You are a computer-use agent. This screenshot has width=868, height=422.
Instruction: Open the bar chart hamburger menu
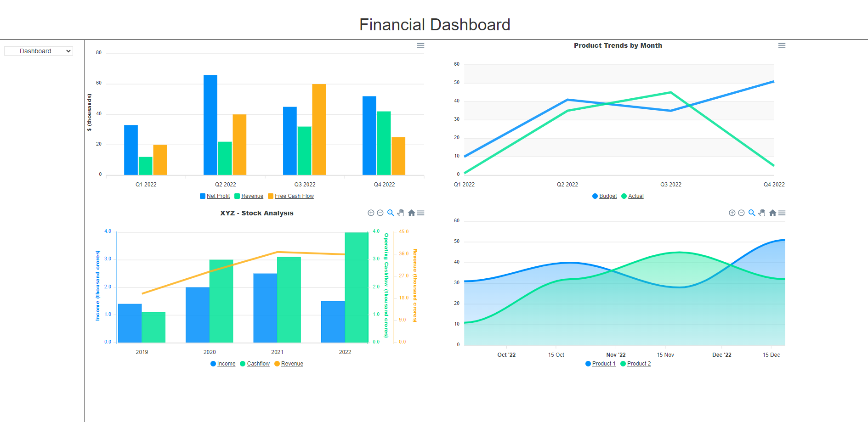click(420, 45)
